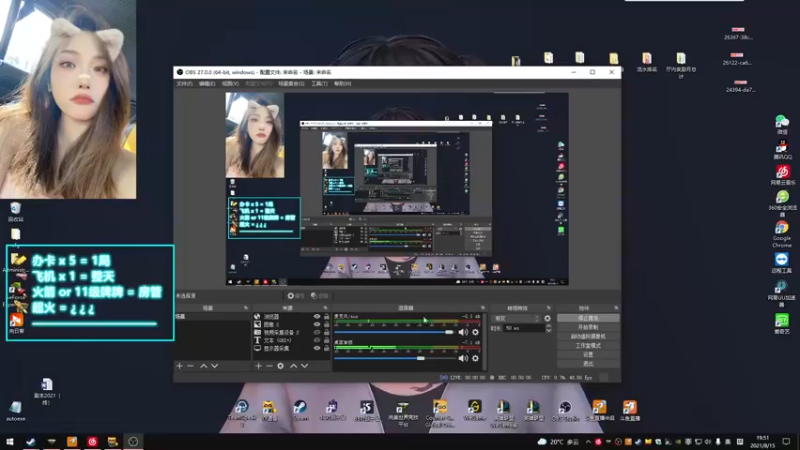Toggle lock on 视频采集设备 2 source
800x450 pixels.
point(327,332)
